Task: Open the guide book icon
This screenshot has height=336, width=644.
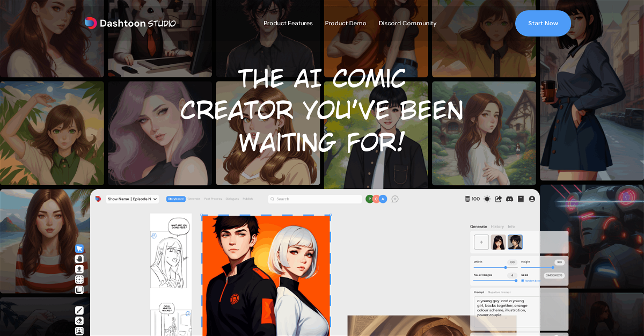Action: [521, 199]
